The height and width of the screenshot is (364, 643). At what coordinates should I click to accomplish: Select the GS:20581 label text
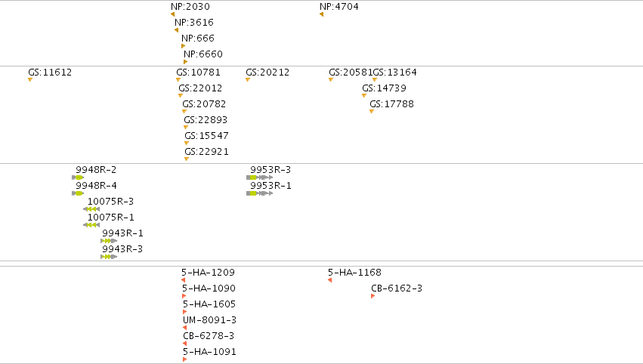351,72
